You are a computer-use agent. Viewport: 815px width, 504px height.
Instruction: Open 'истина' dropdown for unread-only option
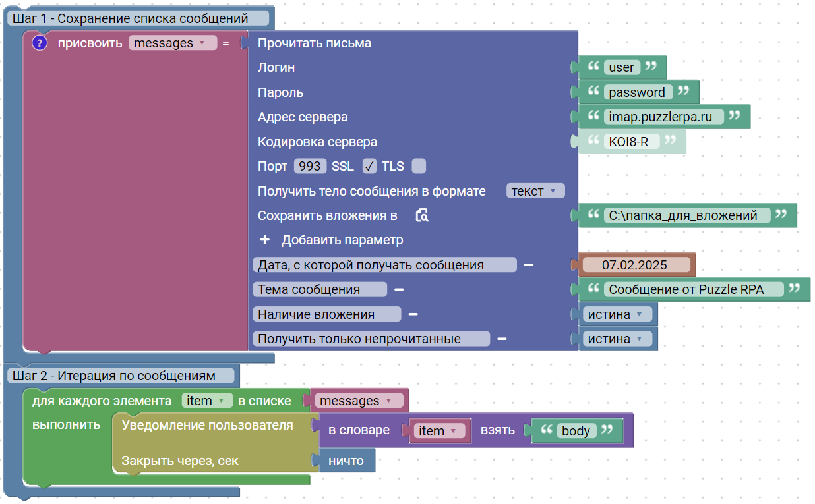pyautogui.click(x=618, y=339)
